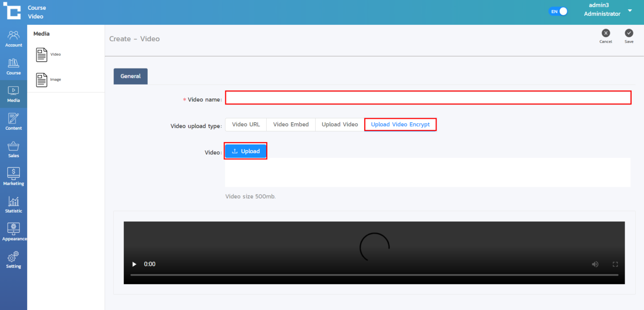Select the Upload Video Encrypt option
The height and width of the screenshot is (310, 644).
400,125
